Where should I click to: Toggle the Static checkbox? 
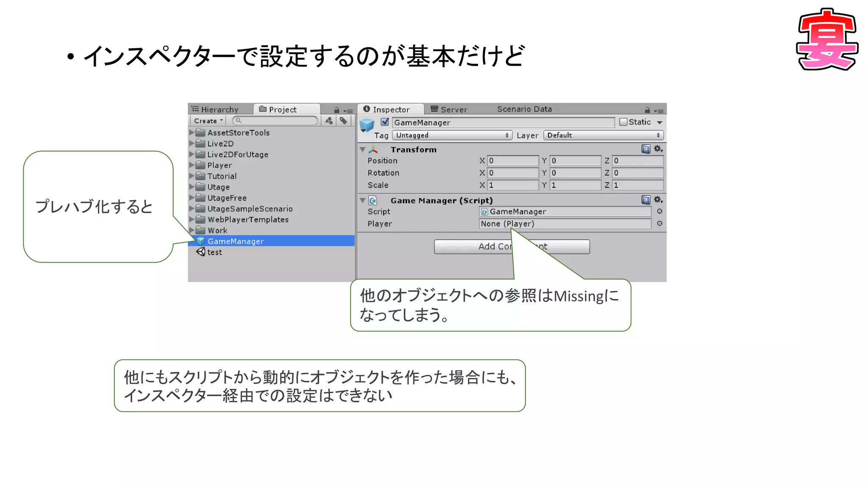[x=623, y=122]
